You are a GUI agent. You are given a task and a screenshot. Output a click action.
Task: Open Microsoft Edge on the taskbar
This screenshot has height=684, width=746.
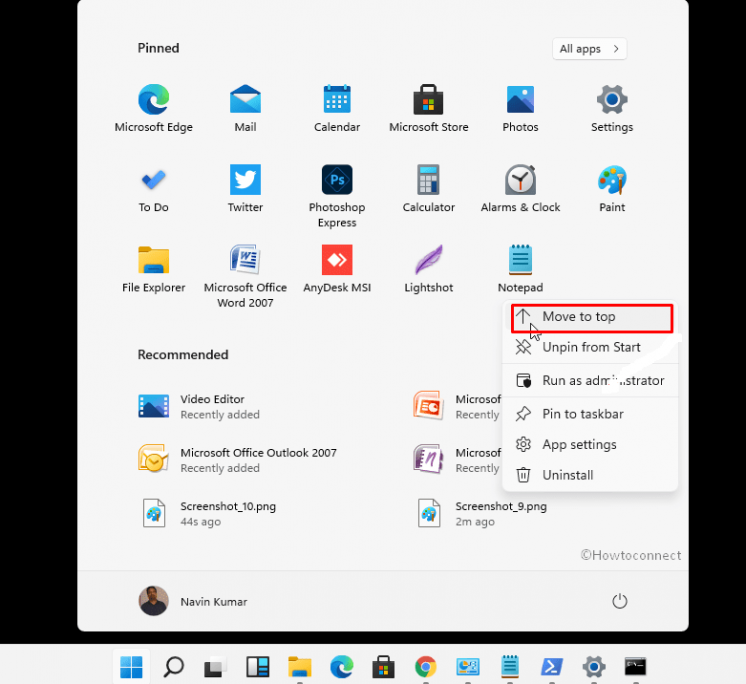(x=342, y=666)
